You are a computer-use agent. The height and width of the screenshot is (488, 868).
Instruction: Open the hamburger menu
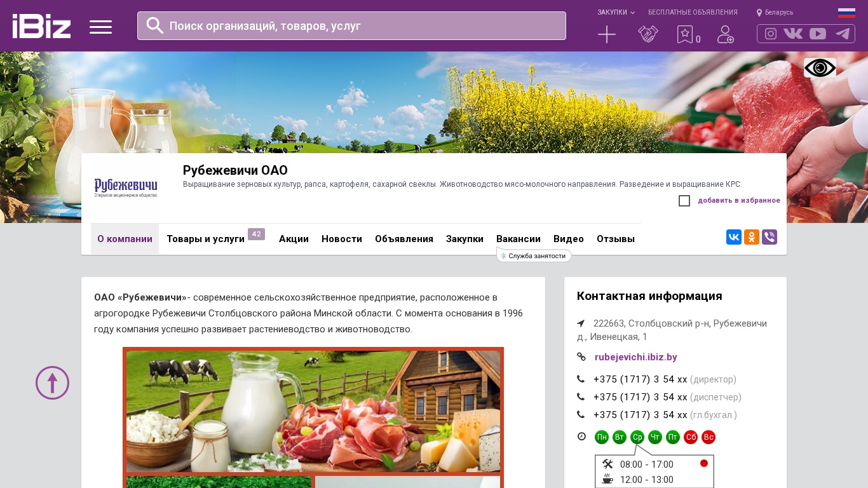[100, 27]
